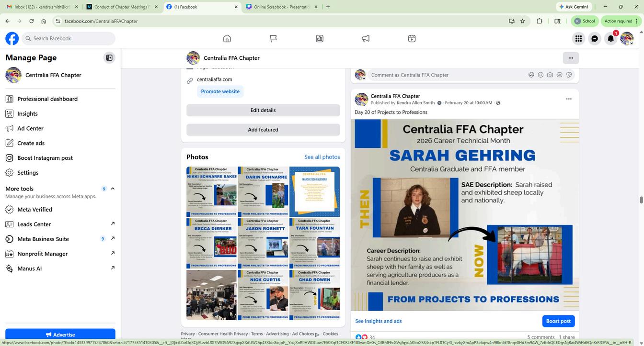The width and height of the screenshot is (644, 346).
Task: Open Pages flag icon in top navigation
Action: [273, 39]
